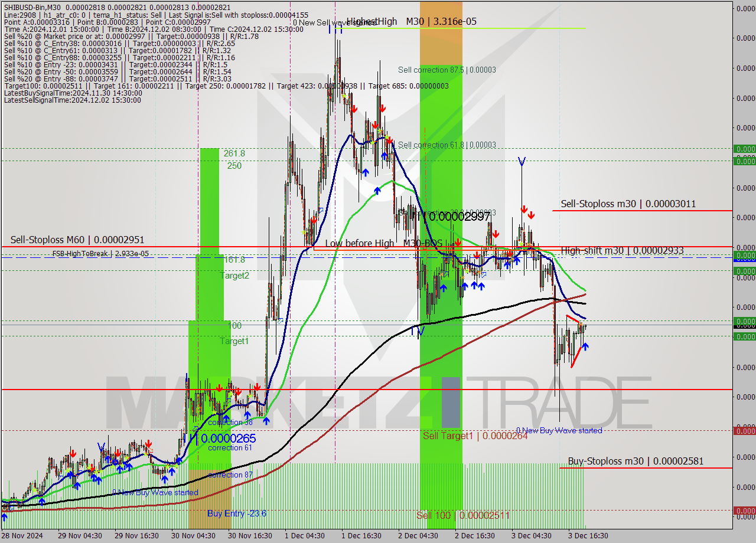Click the 'Target2' fibonacci label
Viewport: 756px width, 543px height.
235,276
